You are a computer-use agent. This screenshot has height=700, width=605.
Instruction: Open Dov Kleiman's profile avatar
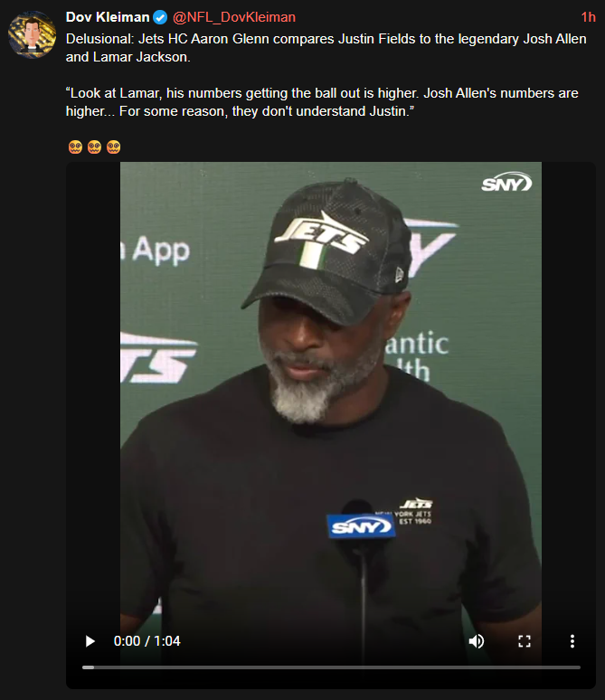coord(33,35)
